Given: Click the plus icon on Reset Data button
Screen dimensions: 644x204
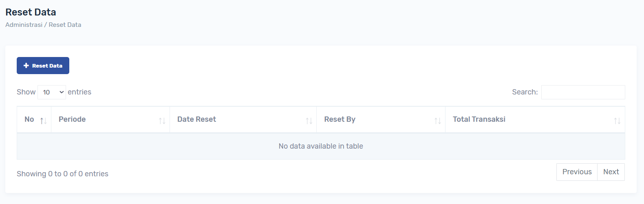Looking at the screenshot, I should [x=26, y=66].
